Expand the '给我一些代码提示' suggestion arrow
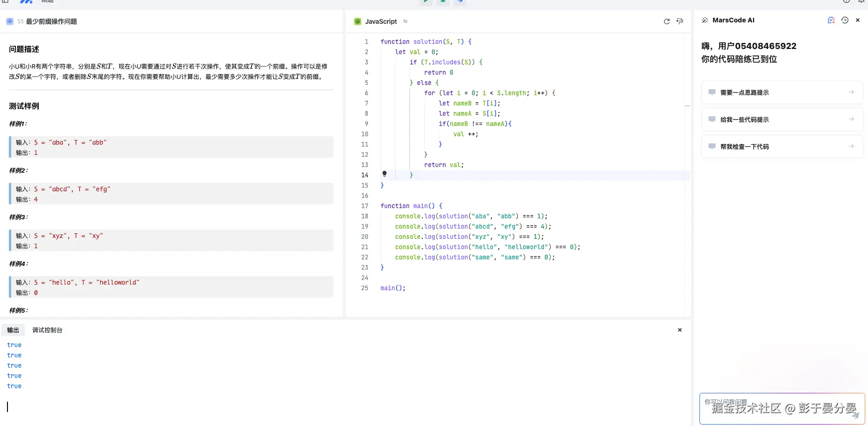This screenshot has height=426, width=868. [851, 119]
